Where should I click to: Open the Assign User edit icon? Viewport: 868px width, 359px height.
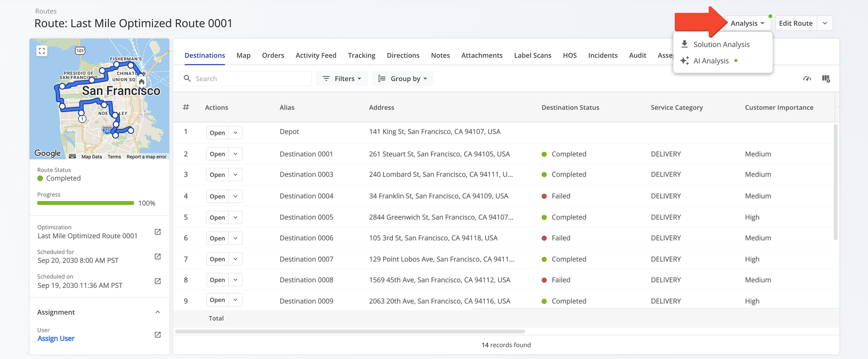[x=158, y=334]
